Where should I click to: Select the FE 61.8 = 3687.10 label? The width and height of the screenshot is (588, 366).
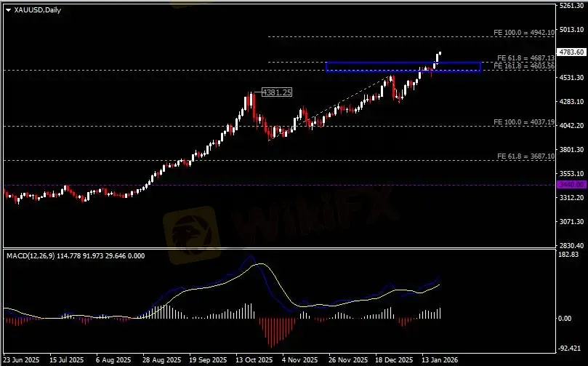point(525,156)
